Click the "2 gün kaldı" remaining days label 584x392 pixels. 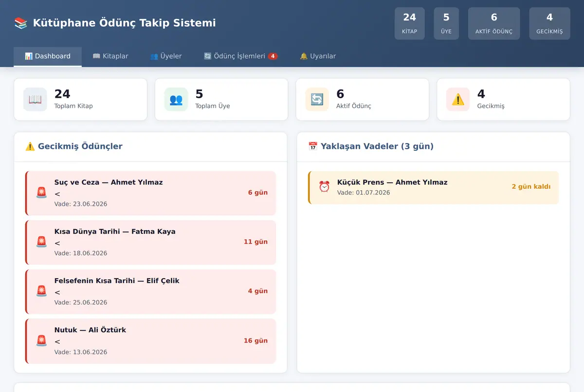coord(531,187)
